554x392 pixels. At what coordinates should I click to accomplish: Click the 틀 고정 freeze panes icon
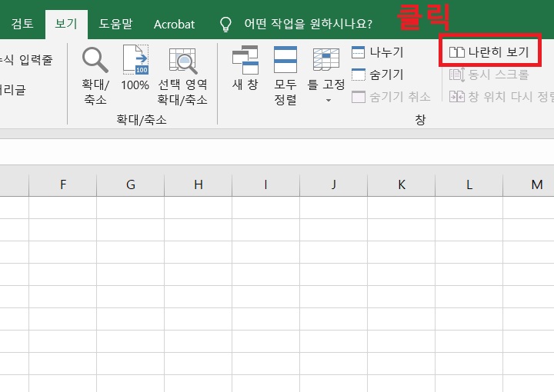coord(325,60)
